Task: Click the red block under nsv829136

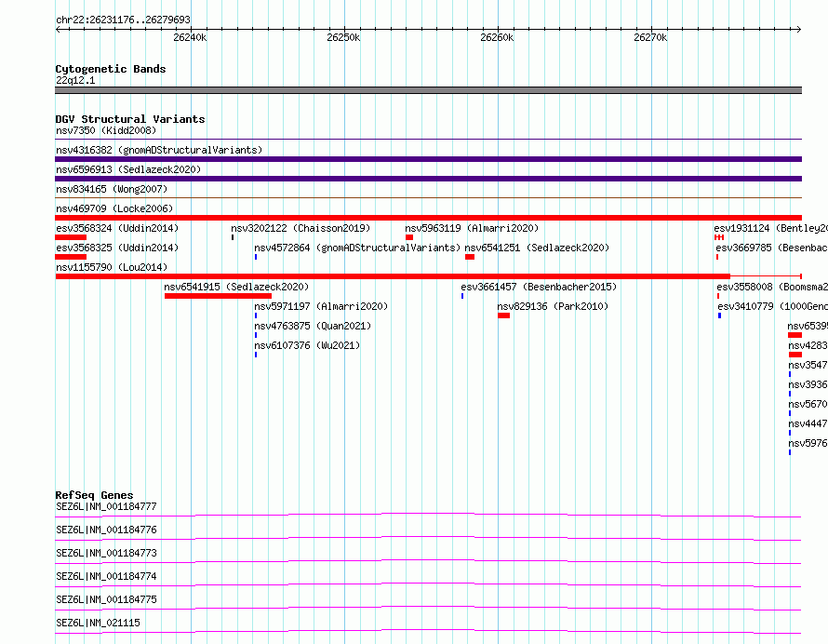Action: pyautogui.click(x=503, y=315)
